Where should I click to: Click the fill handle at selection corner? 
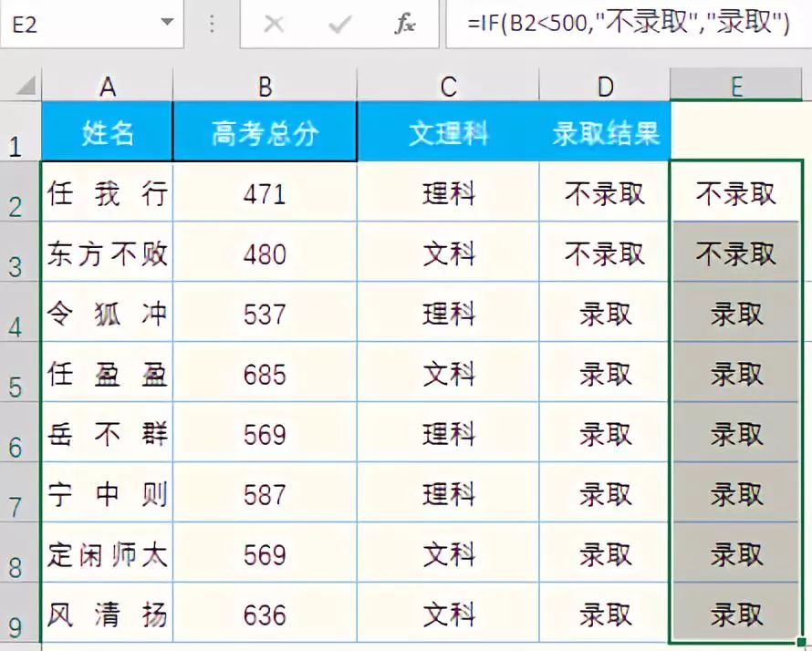(x=801, y=643)
